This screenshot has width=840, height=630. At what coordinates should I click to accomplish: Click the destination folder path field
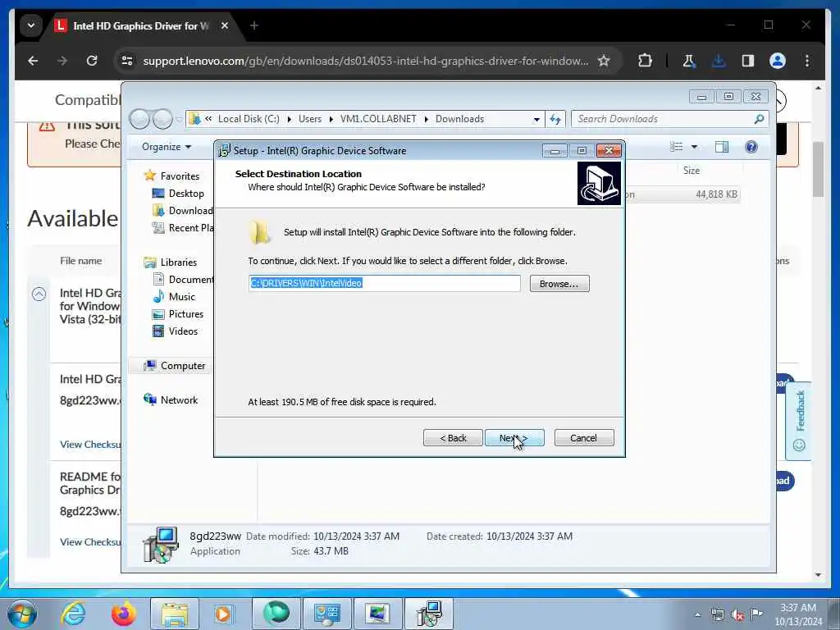pos(384,283)
